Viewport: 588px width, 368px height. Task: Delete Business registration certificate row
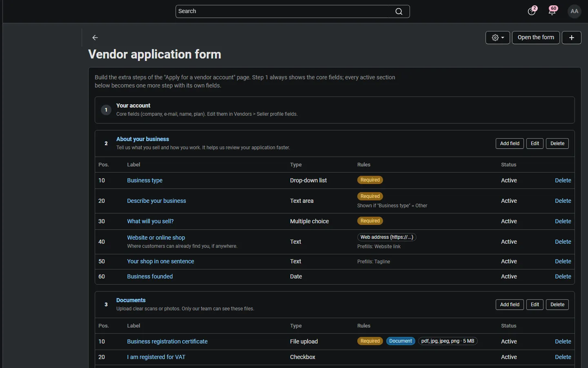pyautogui.click(x=563, y=341)
